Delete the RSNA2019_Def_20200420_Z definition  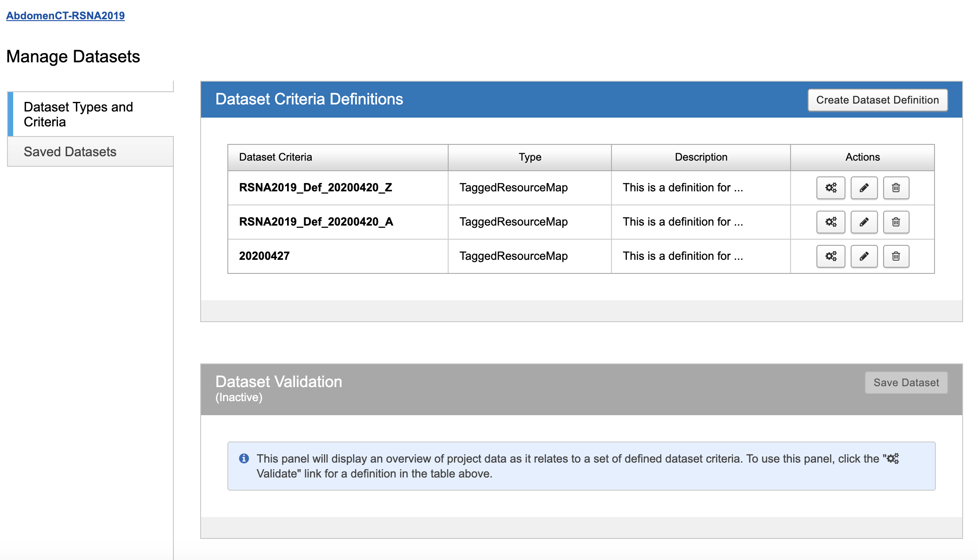point(896,188)
